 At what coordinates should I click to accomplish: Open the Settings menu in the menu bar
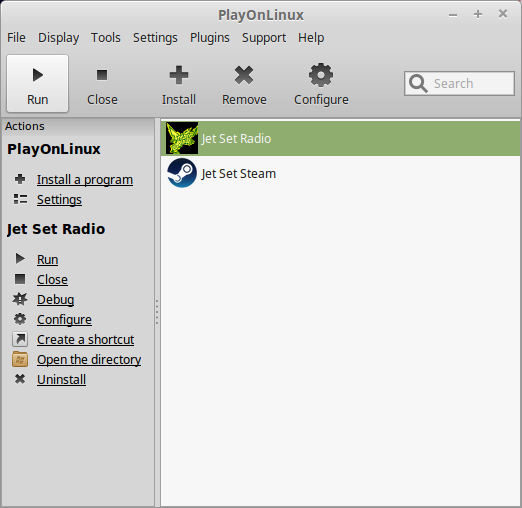[x=155, y=38]
